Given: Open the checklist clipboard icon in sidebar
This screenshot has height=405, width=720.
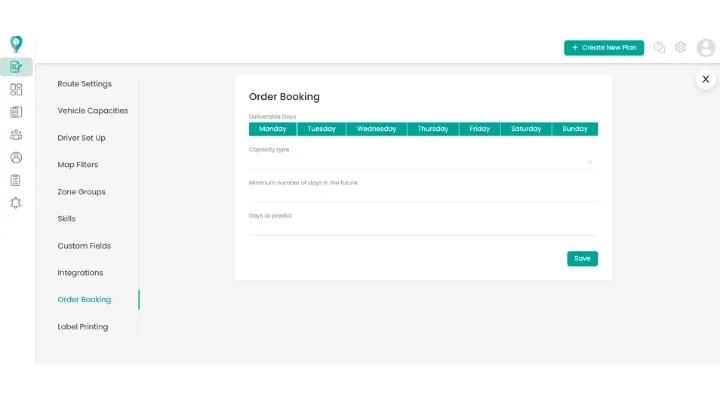Looking at the screenshot, I should click(x=16, y=180).
